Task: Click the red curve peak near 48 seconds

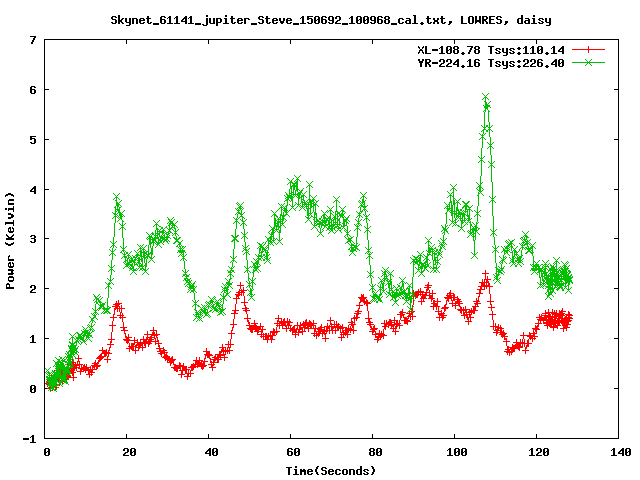Action: [x=241, y=291]
